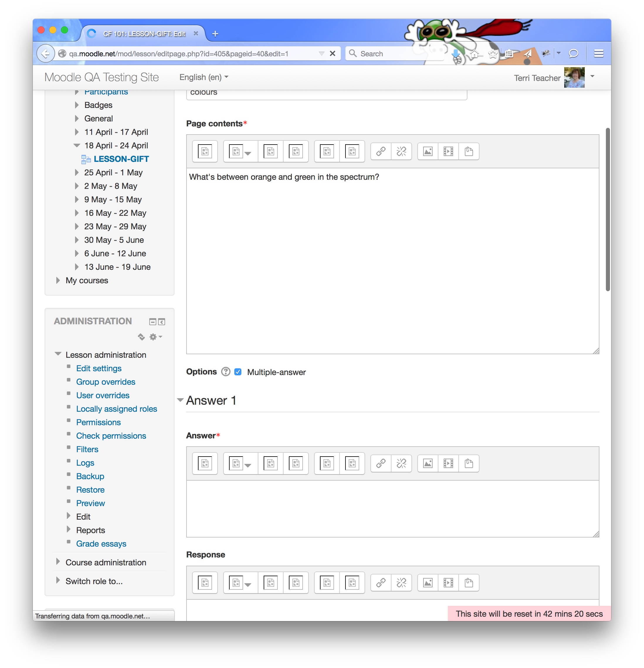The width and height of the screenshot is (644, 668).
Task: Open Manage files in Response editor toolbar
Action: pyautogui.click(x=468, y=583)
